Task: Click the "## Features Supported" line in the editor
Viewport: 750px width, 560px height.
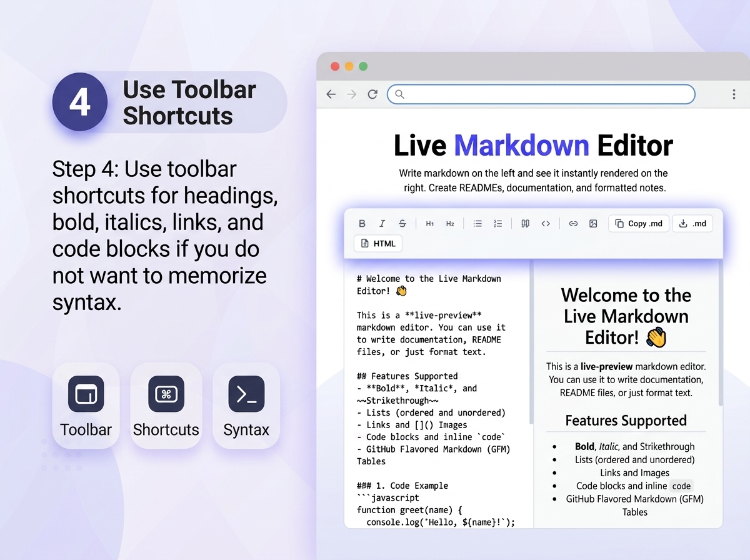Action: click(407, 376)
